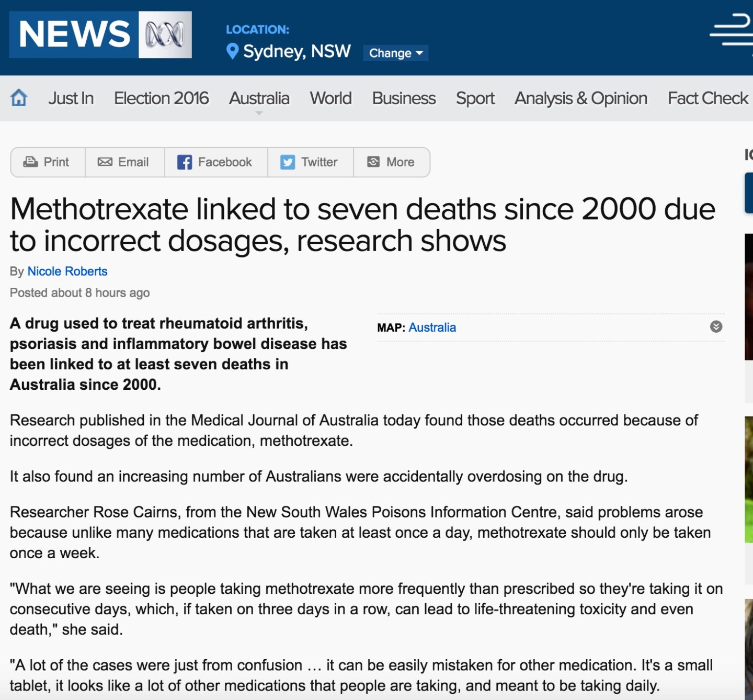Open the Change location dropdown
The height and width of the screenshot is (700, 753).
(x=396, y=53)
